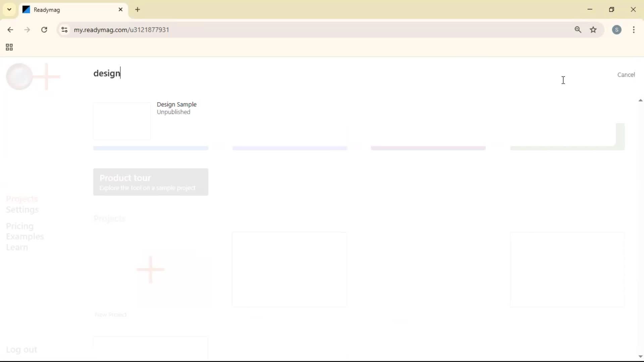Go back using the back arrow
Image resolution: width=644 pixels, height=362 pixels.
[x=11, y=30]
